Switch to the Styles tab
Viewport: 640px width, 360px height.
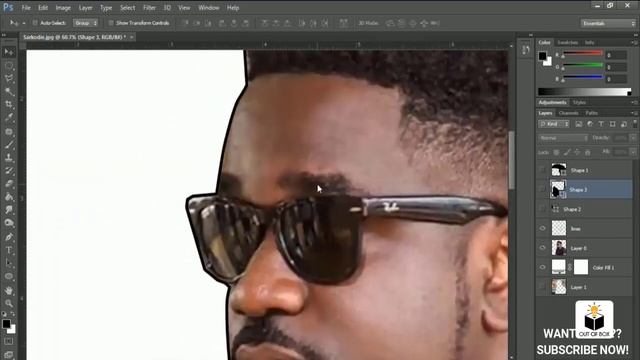(x=579, y=102)
